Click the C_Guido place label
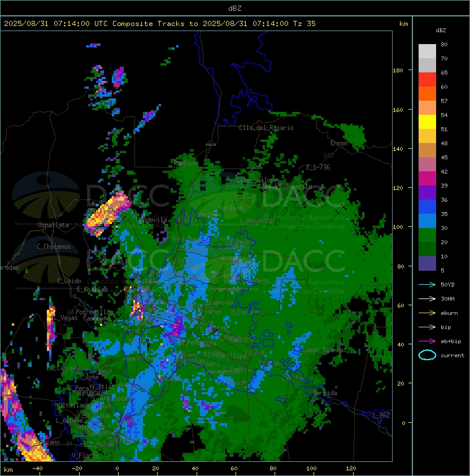Screen dimensions: 470x476 (69, 281)
